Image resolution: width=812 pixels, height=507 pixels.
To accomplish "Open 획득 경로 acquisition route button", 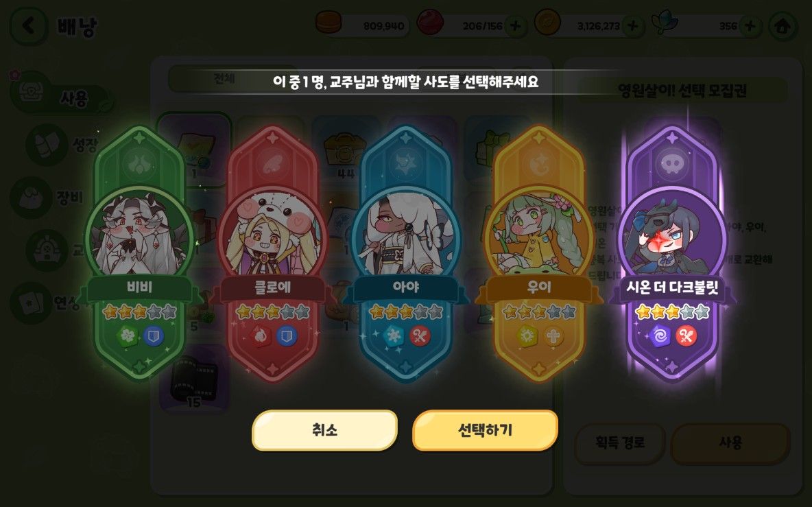I will 620,443.
